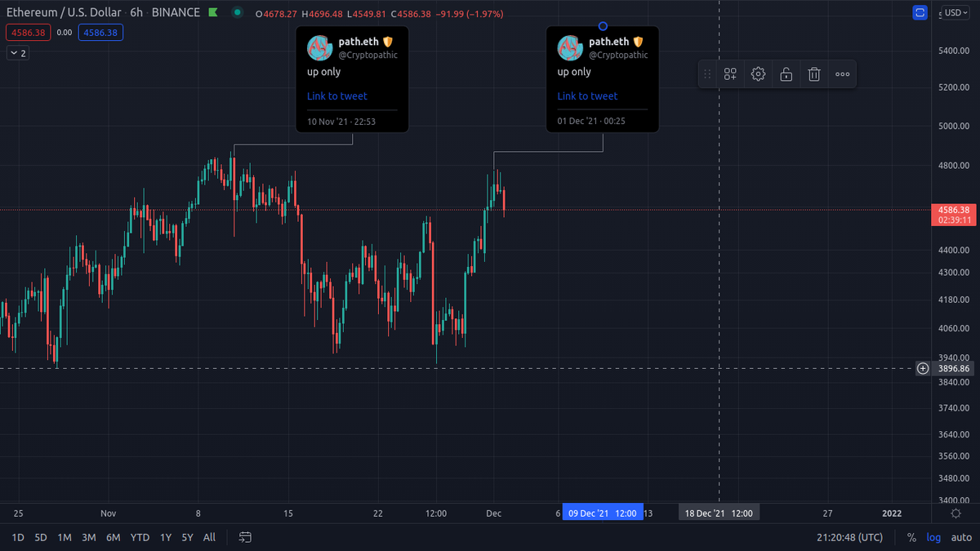
Task: Click the red sell price 4586.38 button
Action: 28,33
